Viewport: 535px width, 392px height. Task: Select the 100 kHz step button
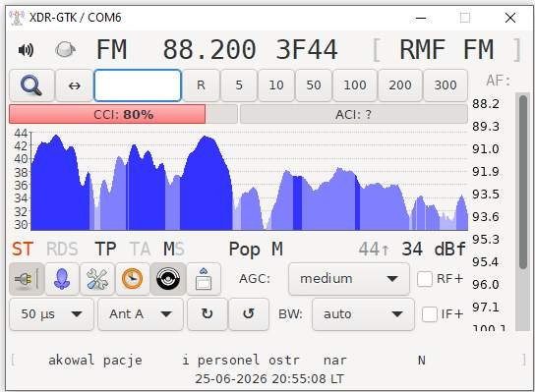(x=355, y=85)
